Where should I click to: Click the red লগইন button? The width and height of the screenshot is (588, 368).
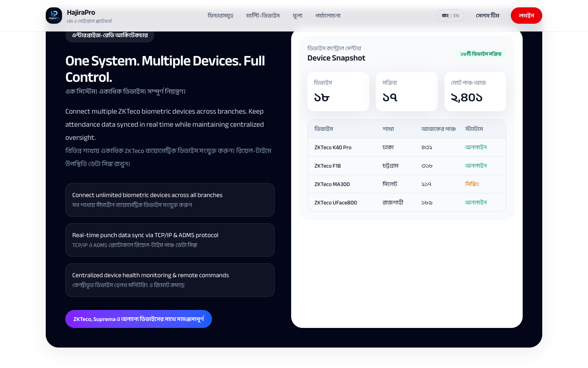[x=526, y=16]
